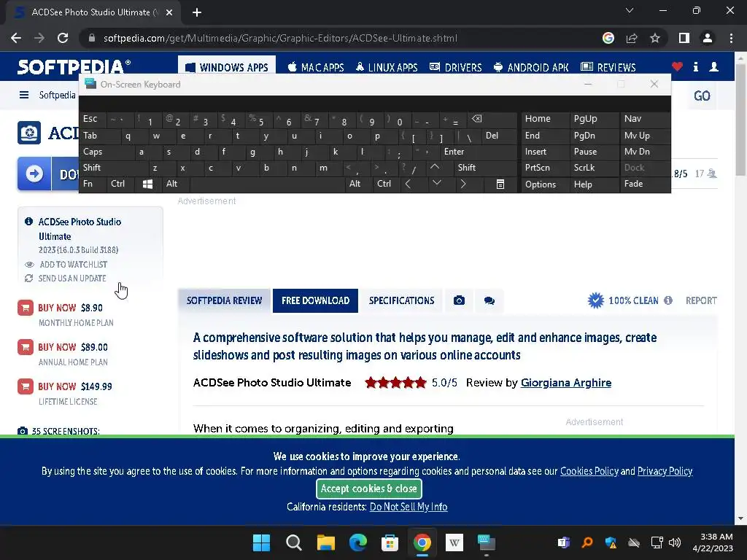Click the red heart icon in Softpedia header

tap(677, 66)
